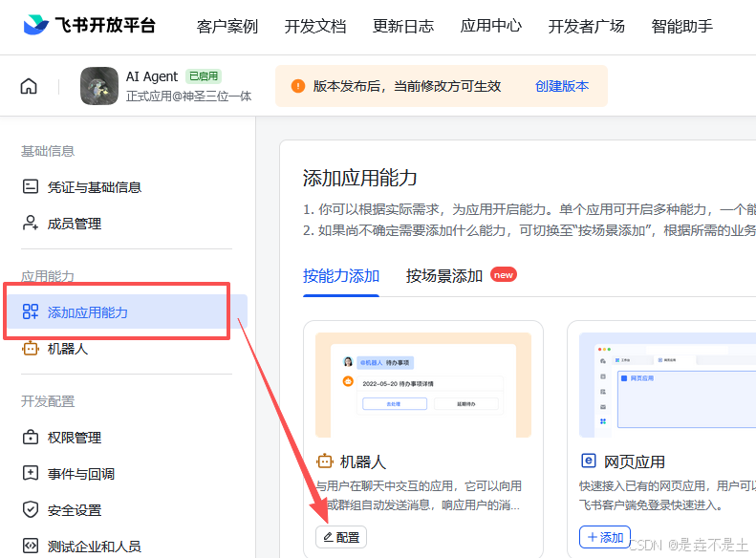756x558 pixels.
Task: Open 客户案例 in top navigation
Action: (227, 26)
